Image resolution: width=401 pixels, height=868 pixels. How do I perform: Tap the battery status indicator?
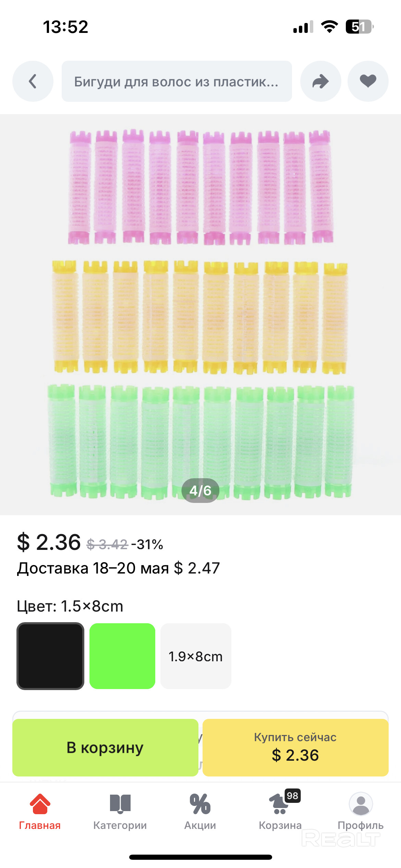[359, 27]
